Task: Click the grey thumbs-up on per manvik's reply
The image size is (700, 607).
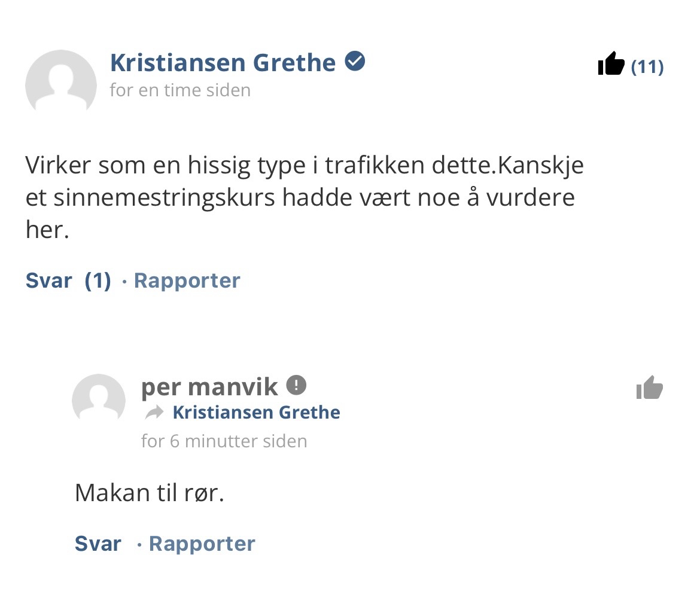Action: (x=650, y=388)
